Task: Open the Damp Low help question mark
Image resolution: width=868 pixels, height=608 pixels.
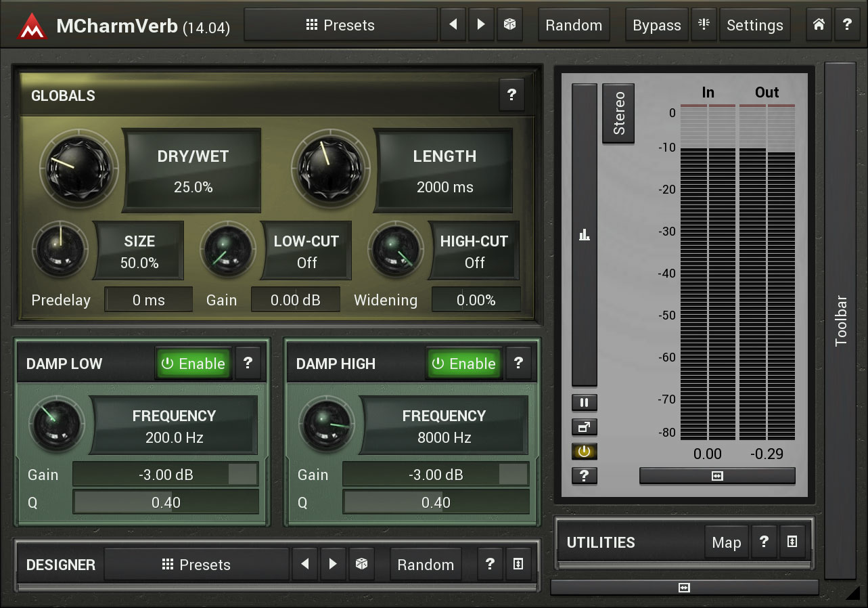Action: click(x=248, y=363)
